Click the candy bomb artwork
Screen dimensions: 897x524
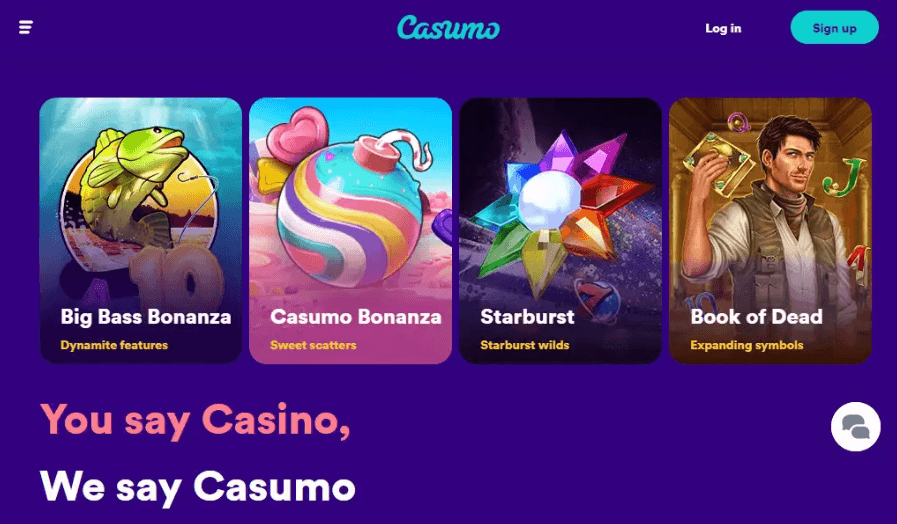(349, 209)
